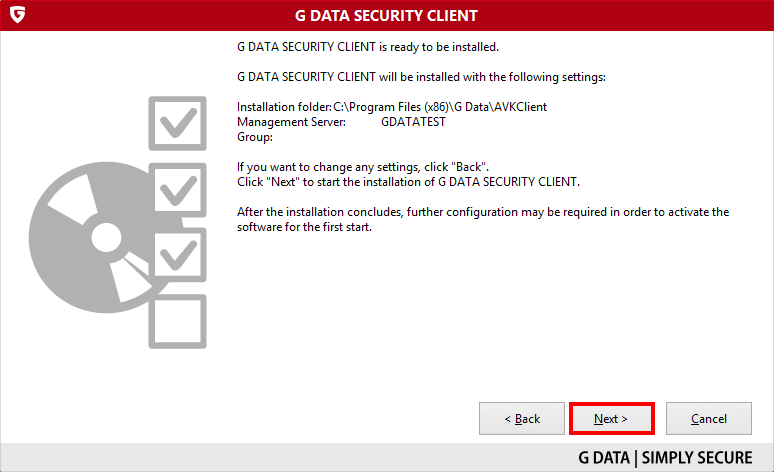The width and height of the screenshot is (774, 472).
Task: Click the Next button to start installation
Action: 612,419
